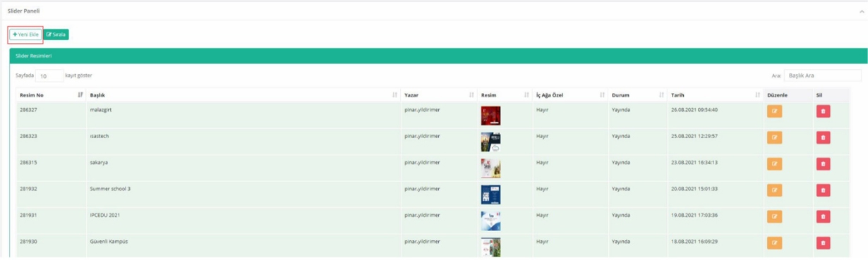This screenshot has width=868, height=260.
Task: Delete the Güvenli Kampüs row
Action: coord(823,242)
